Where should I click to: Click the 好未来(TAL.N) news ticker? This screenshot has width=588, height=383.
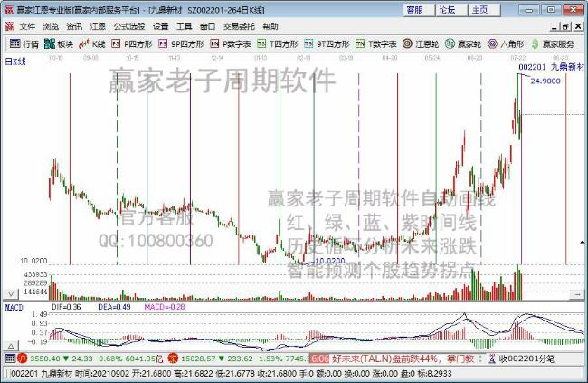point(403,359)
